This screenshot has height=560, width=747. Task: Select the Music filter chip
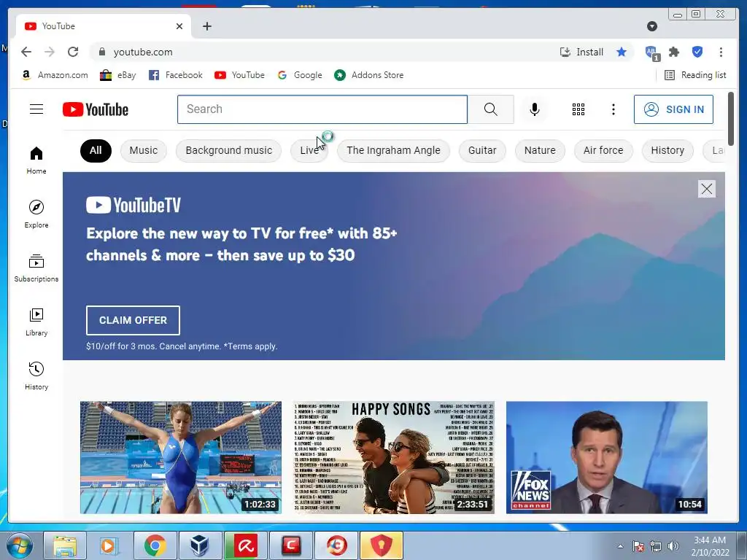coord(144,150)
